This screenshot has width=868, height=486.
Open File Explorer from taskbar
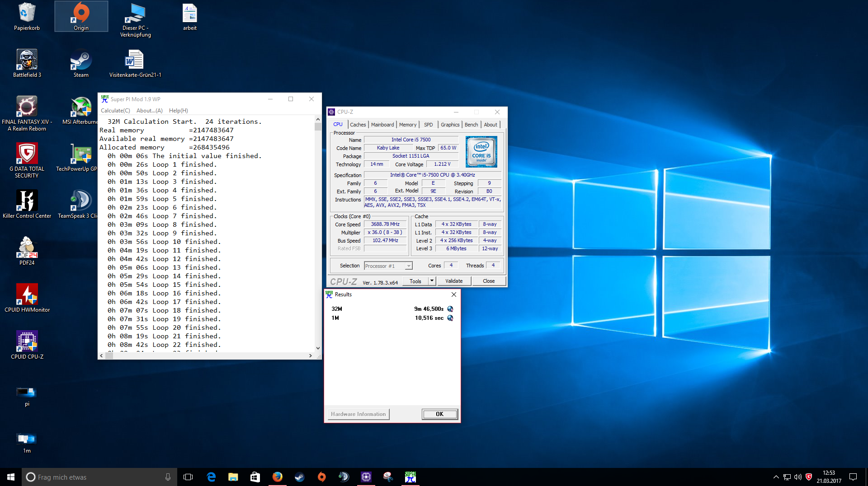click(233, 477)
